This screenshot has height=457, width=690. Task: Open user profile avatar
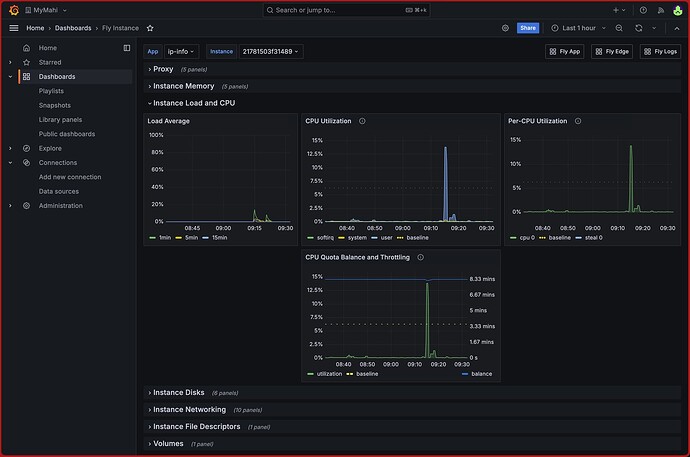click(677, 10)
